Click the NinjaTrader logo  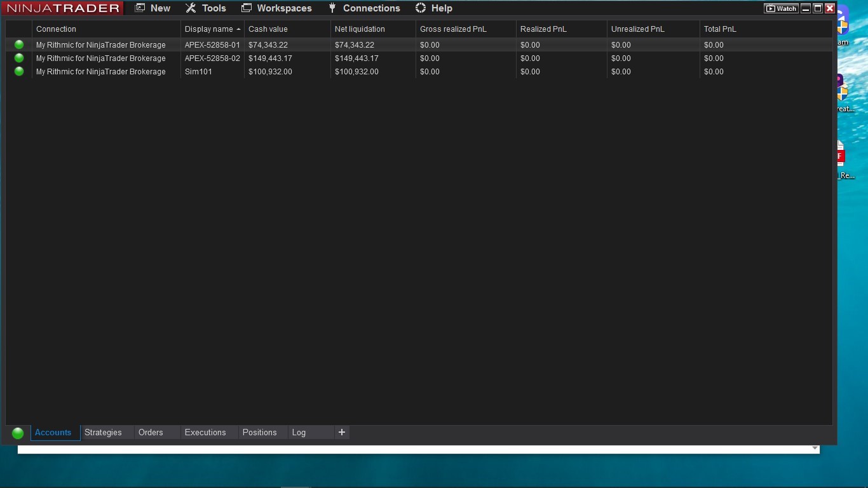point(63,8)
